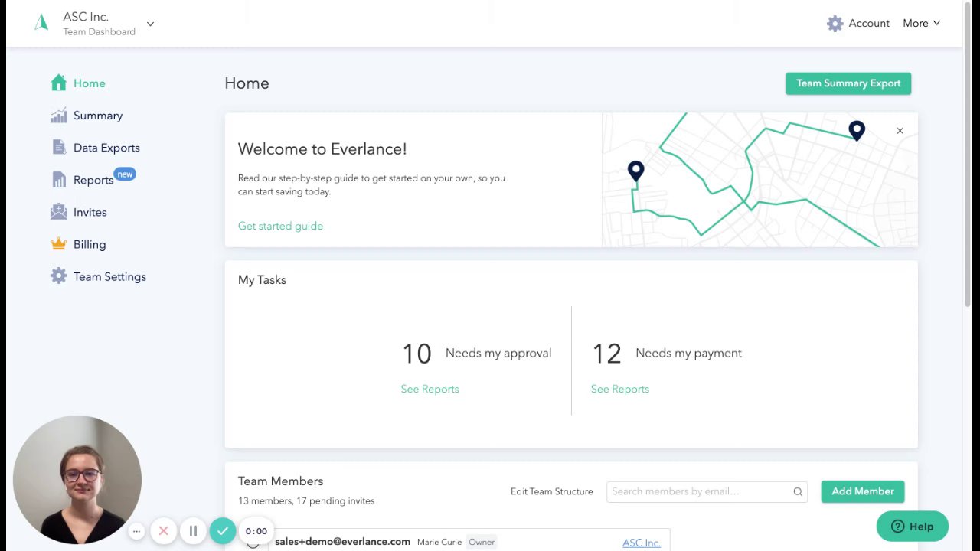Click the Team Summary Export button
Image resolution: width=980 pixels, height=551 pixels.
coord(848,83)
